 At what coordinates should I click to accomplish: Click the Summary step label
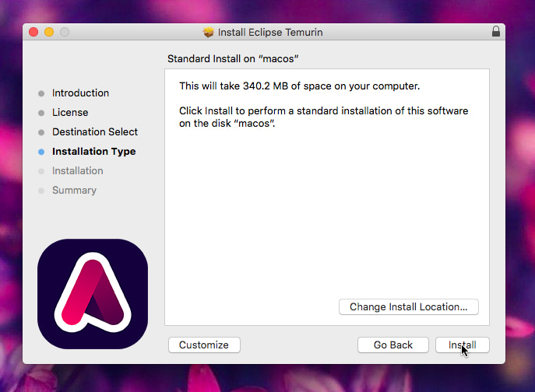point(74,191)
